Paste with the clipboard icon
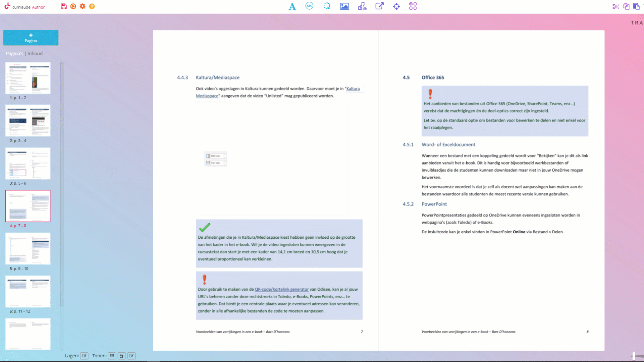Viewport: 644px width, 362px height. coord(636,6)
